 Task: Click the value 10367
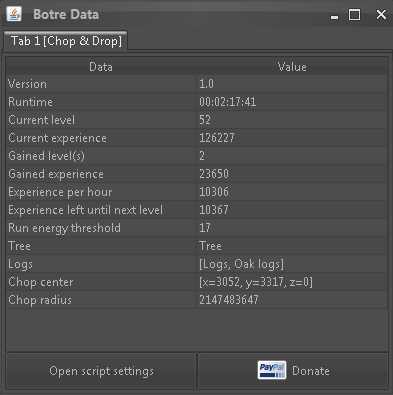pos(214,210)
